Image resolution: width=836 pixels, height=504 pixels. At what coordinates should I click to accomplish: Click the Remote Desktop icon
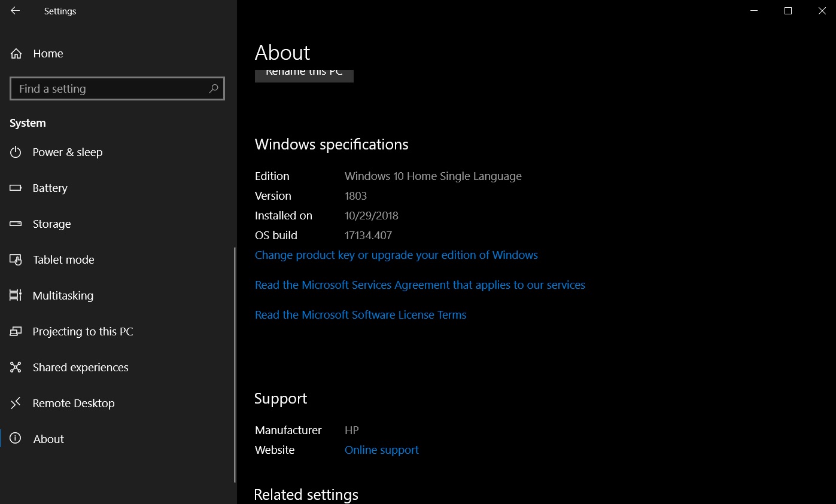(x=16, y=403)
